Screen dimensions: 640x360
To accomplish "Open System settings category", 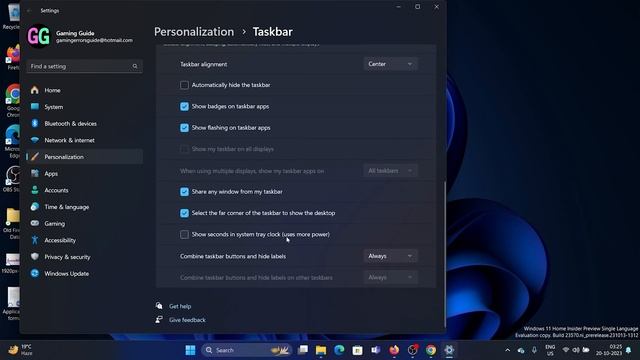I will coord(53,107).
